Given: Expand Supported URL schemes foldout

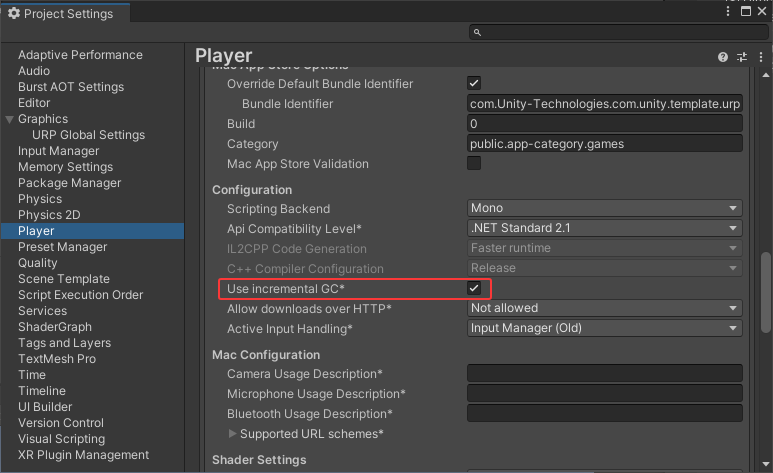Looking at the screenshot, I should tap(233, 434).
